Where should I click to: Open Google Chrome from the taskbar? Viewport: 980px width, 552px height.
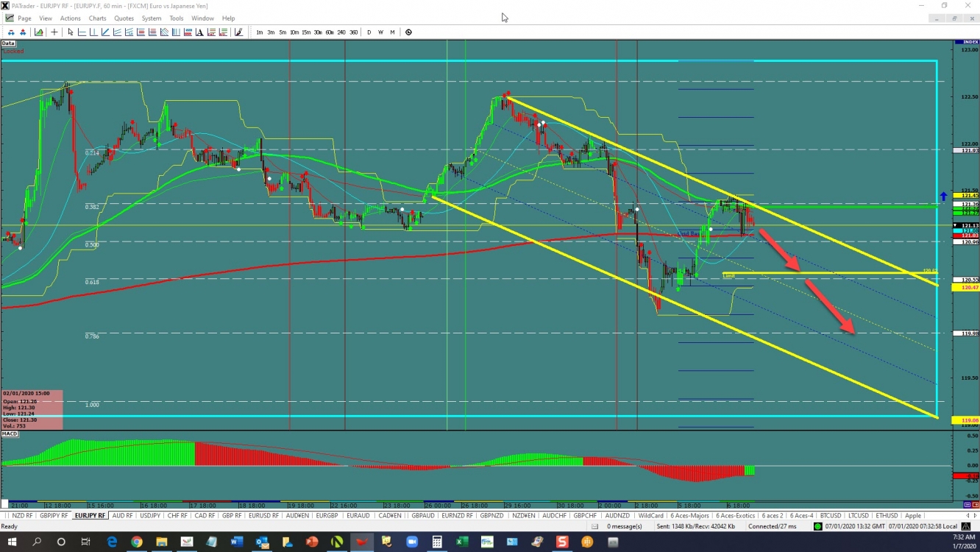coord(137,542)
